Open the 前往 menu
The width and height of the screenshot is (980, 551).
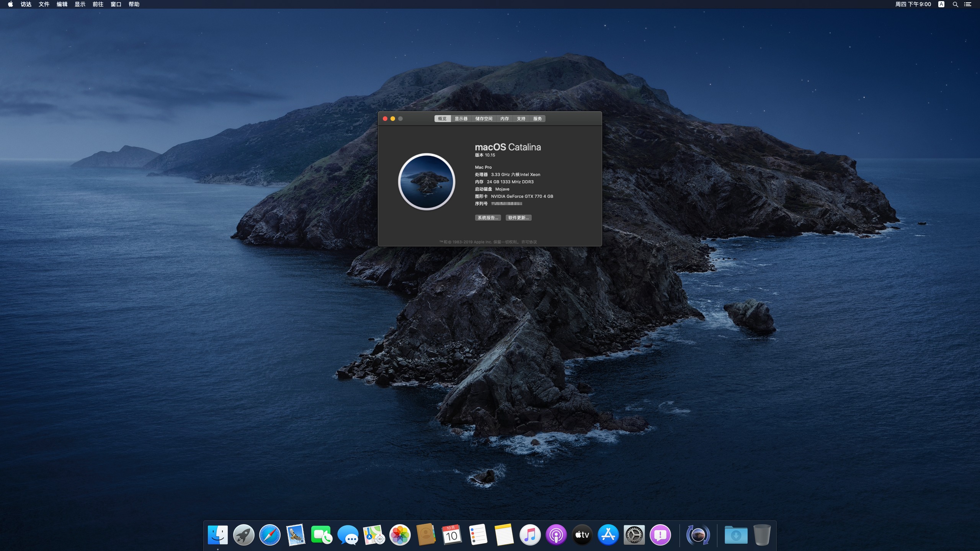pyautogui.click(x=98, y=4)
